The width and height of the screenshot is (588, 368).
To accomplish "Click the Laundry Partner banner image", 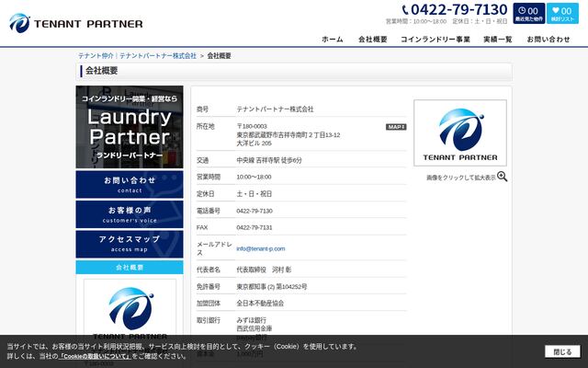I will [130, 127].
